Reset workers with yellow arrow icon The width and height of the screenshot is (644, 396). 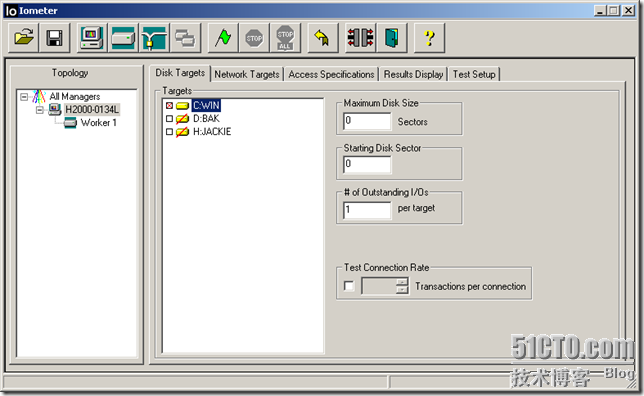(x=323, y=38)
